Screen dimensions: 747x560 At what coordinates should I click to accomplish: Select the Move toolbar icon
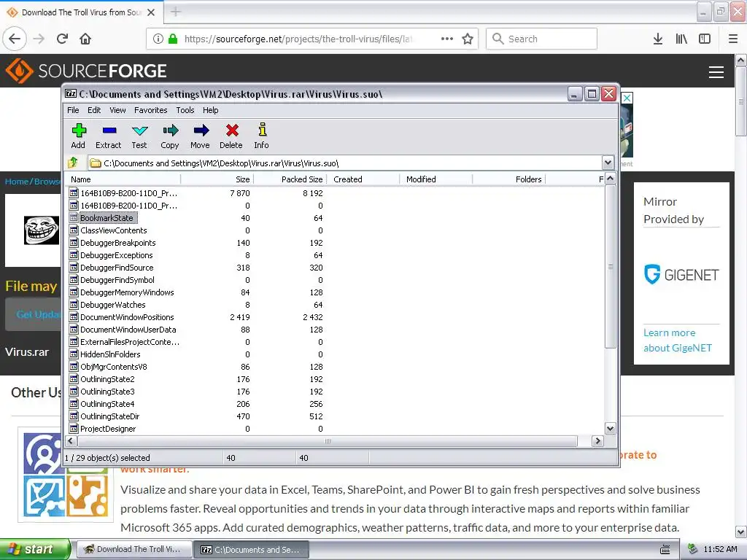tap(200, 136)
